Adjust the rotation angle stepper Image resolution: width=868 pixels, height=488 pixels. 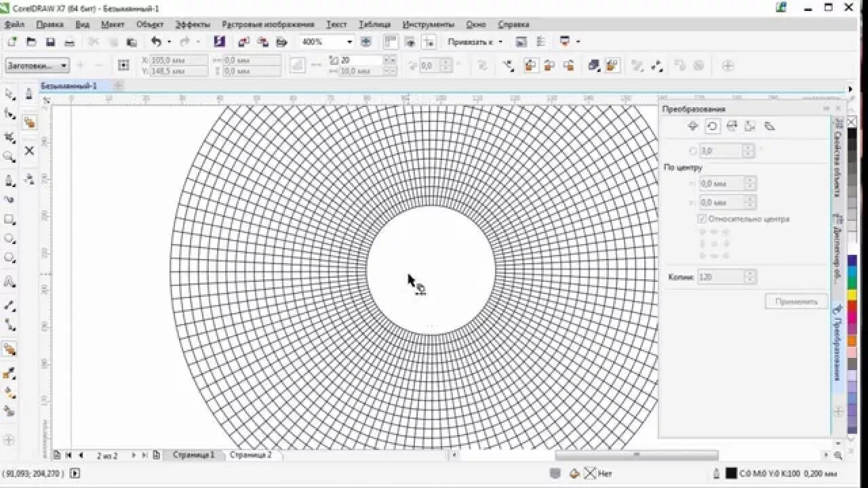(x=749, y=151)
